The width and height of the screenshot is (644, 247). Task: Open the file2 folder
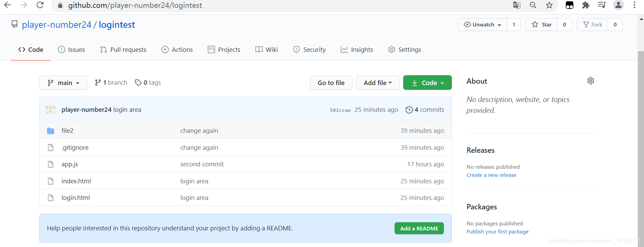[67, 131]
